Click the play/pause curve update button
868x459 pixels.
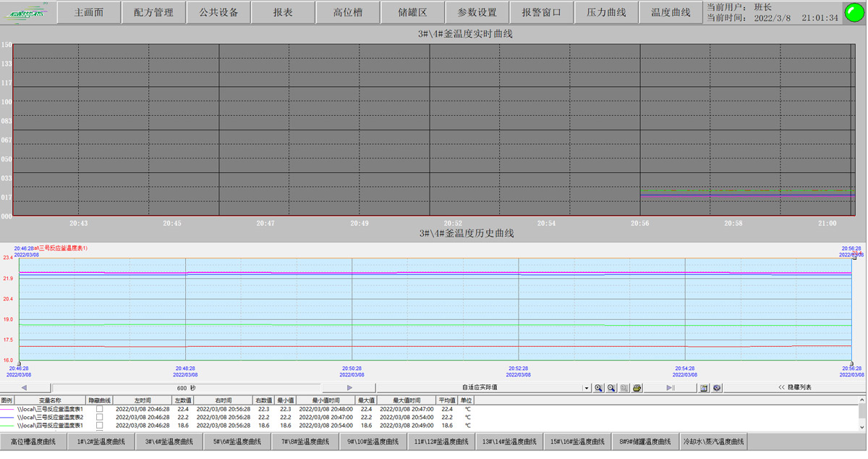tap(670, 388)
